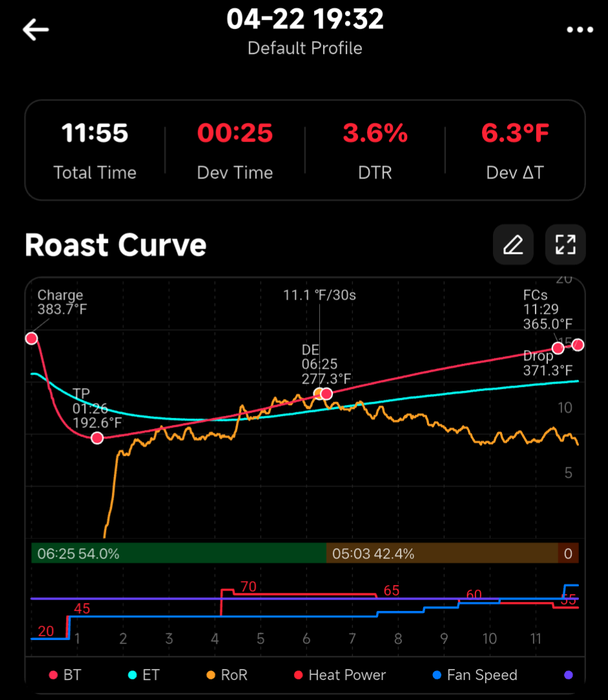Select the DE 06:25 marker point
Viewport: 608px width, 700px height.
326,394
